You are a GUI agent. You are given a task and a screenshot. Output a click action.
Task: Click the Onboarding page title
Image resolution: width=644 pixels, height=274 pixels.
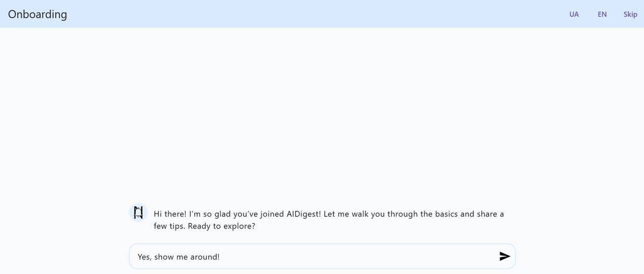pyautogui.click(x=38, y=14)
